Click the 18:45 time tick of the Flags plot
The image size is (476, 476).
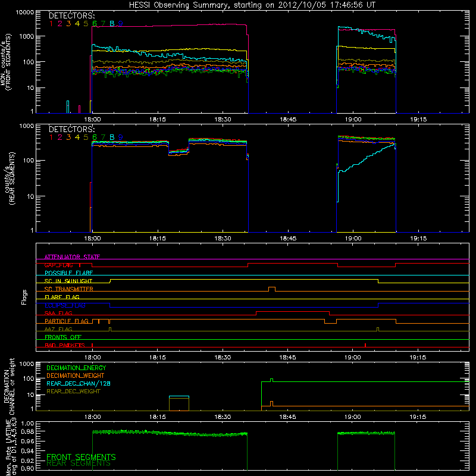pyautogui.click(x=287, y=358)
